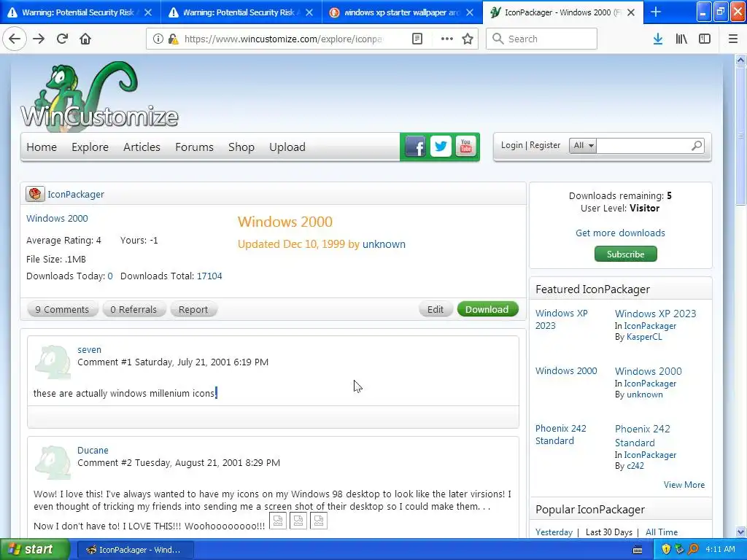Open the Explore menu item
Image resolution: width=747 pixels, height=560 pixels.
pos(90,147)
